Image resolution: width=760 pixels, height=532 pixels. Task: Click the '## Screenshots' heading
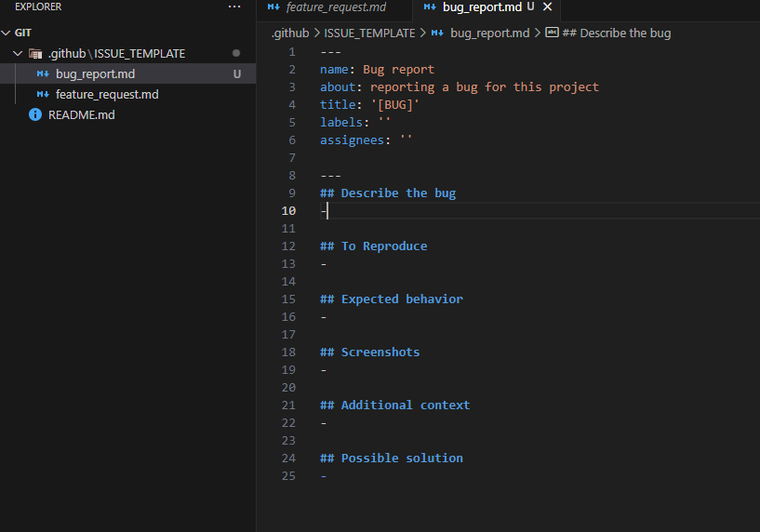[370, 352]
